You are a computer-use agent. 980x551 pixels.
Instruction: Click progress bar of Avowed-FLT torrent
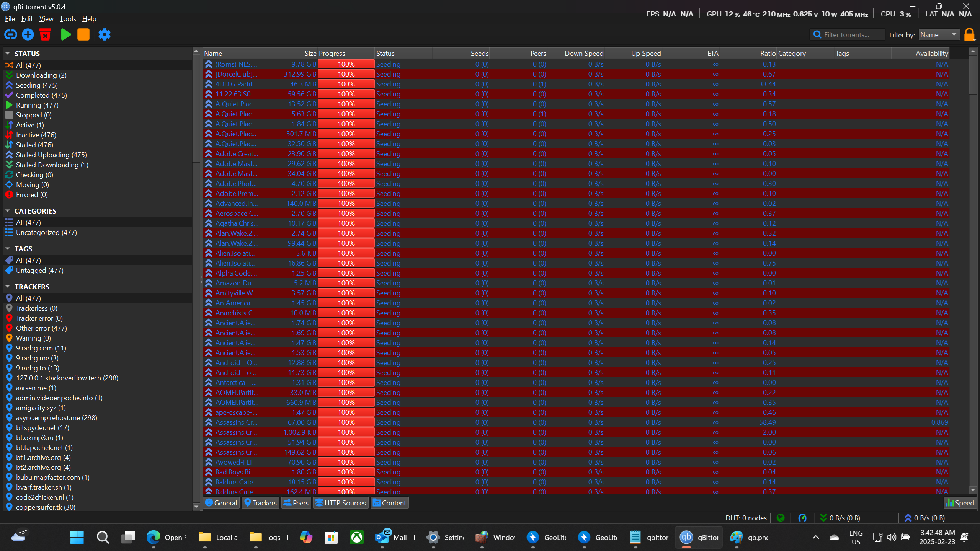pos(346,462)
